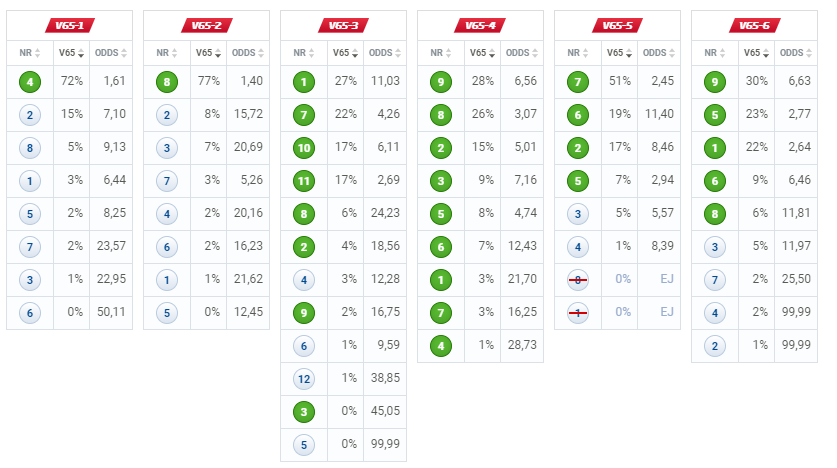This screenshot has width=837, height=468.
Task: Sort V65-1 table by NR column
Action: (x=30, y=53)
